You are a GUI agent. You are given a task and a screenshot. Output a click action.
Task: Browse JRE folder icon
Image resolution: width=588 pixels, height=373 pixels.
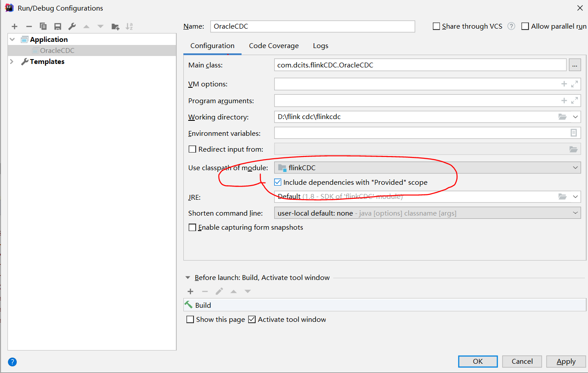click(x=562, y=197)
